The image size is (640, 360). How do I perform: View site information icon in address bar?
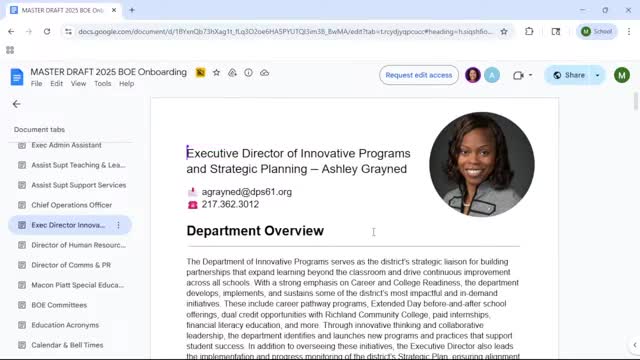pos(68,31)
